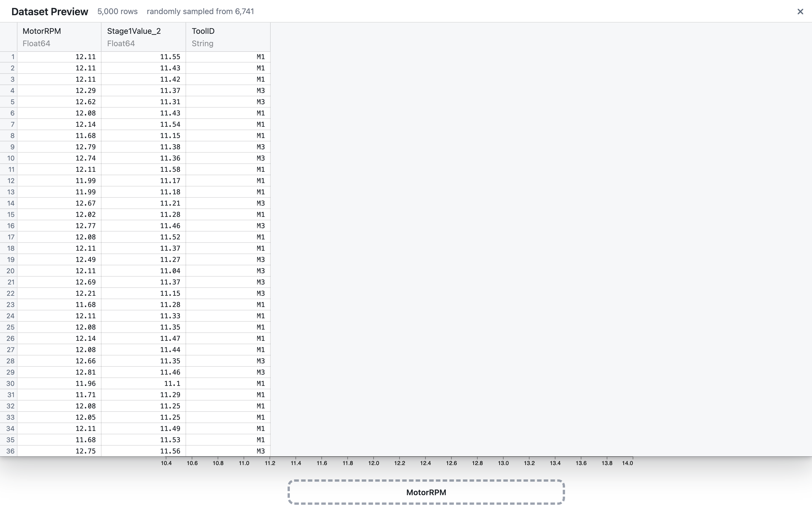Screen dimensions: 812x507
Task: Click the Dataset Preview title
Action: click(x=50, y=12)
